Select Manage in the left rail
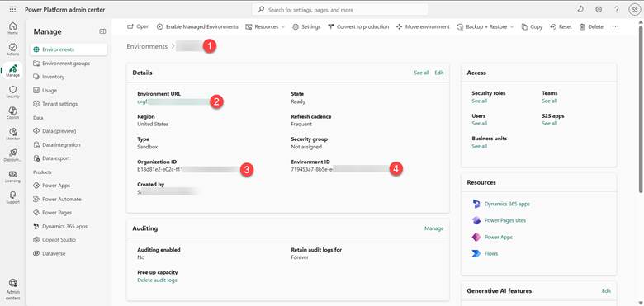 [12, 71]
